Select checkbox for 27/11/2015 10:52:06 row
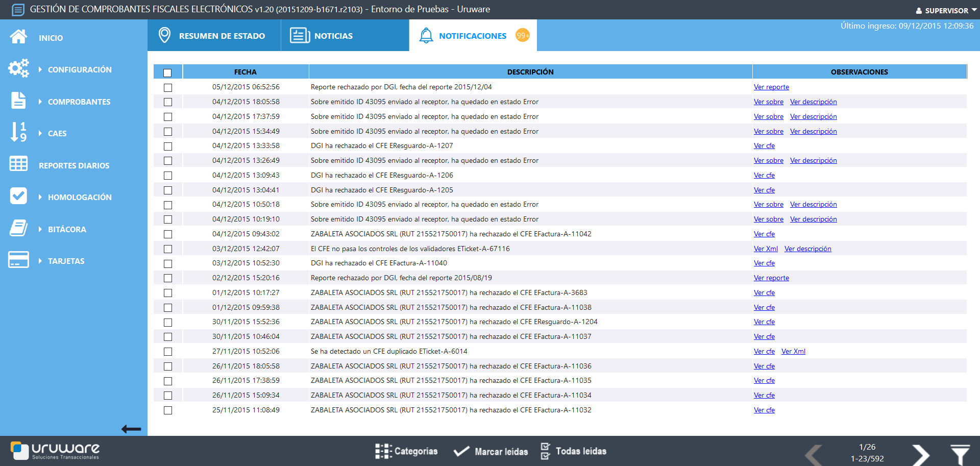Image resolution: width=980 pixels, height=466 pixels. tap(168, 352)
